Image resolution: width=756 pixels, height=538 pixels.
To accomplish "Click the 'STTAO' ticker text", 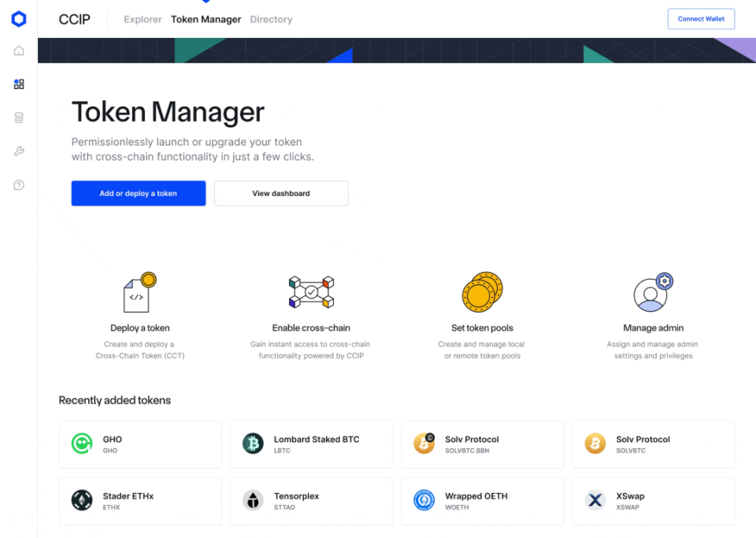I will (x=284, y=507).
